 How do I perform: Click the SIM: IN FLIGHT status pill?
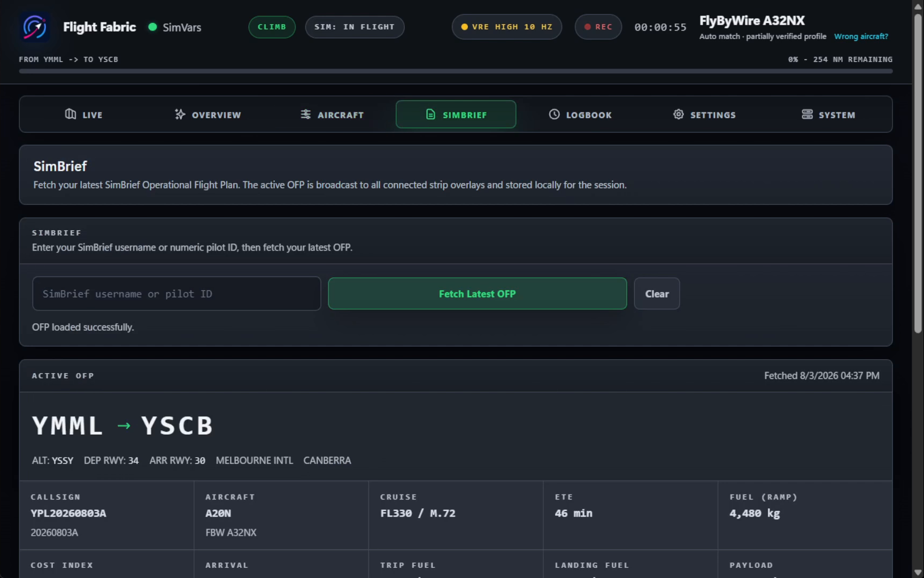pos(355,27)
